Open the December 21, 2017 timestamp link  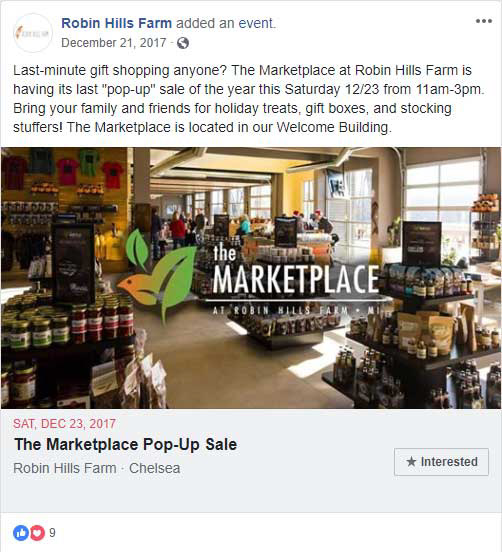[x=113, y=43]
